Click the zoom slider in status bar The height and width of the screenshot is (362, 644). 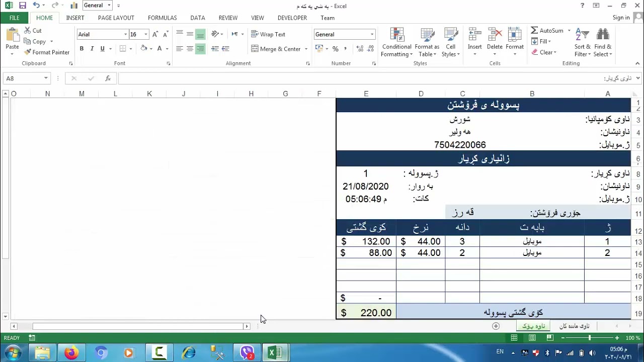(x=589, y=338)
